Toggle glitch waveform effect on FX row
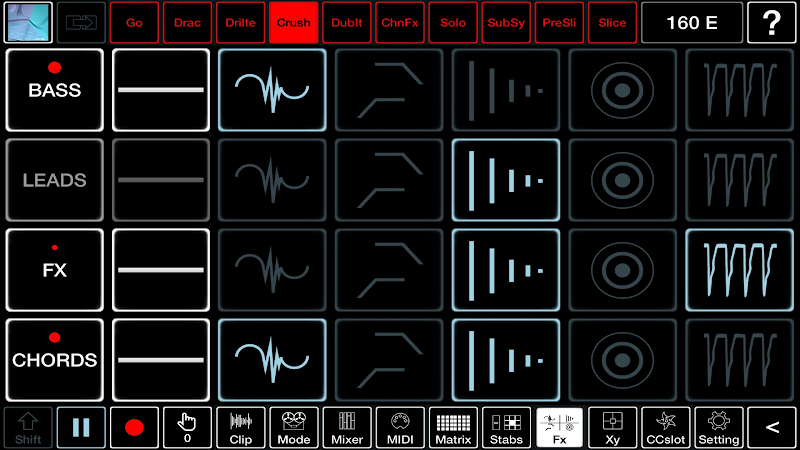 [x=272, y=270]
